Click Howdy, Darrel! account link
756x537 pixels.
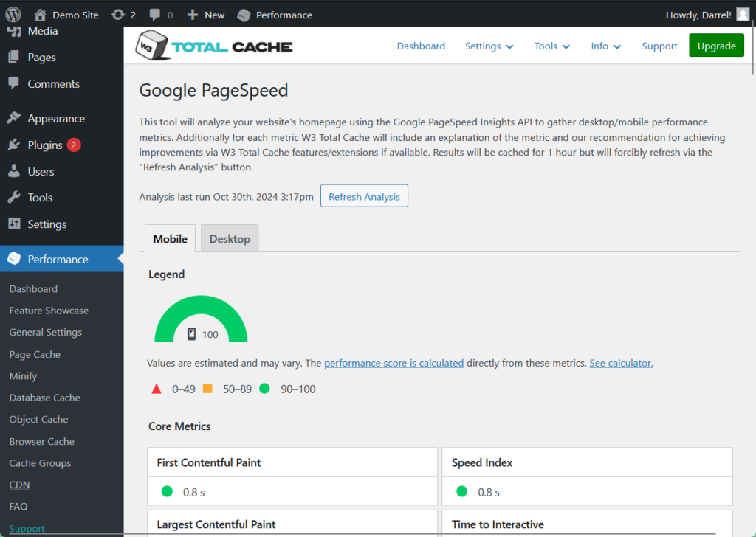pos(698,15)
